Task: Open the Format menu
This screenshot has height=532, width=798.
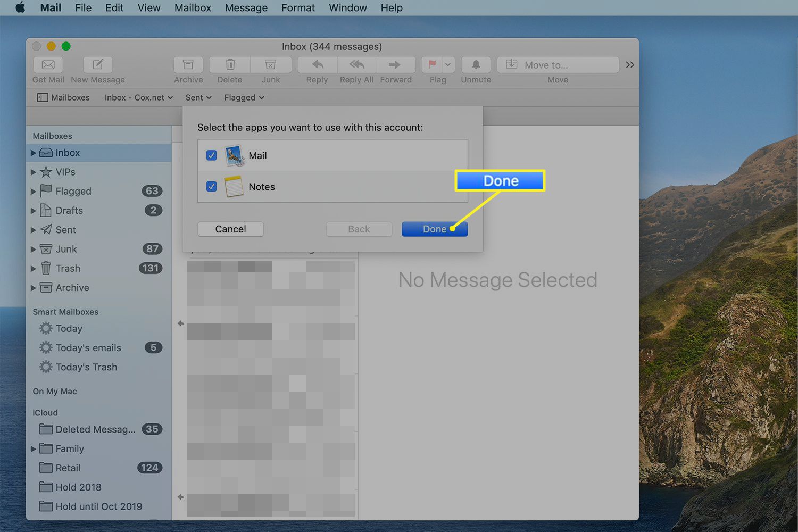Action: pyautogui.click(x=298, y=8)
